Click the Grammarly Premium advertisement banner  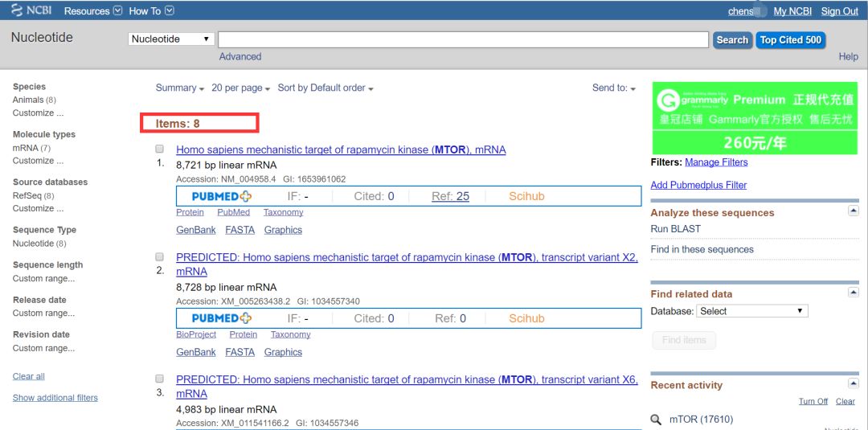pyautogui.click(x=755, y=118)
